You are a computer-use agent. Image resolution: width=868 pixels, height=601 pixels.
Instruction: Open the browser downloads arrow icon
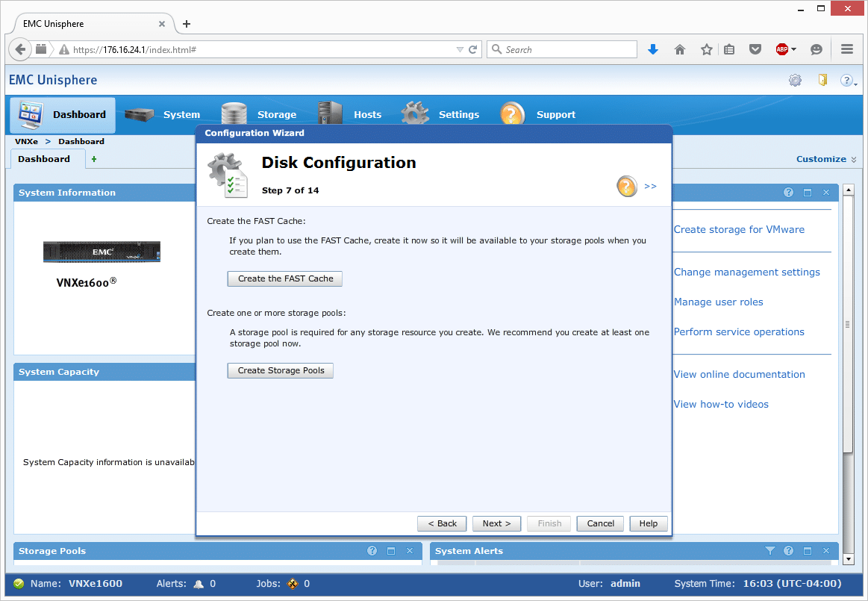(653, 49)
